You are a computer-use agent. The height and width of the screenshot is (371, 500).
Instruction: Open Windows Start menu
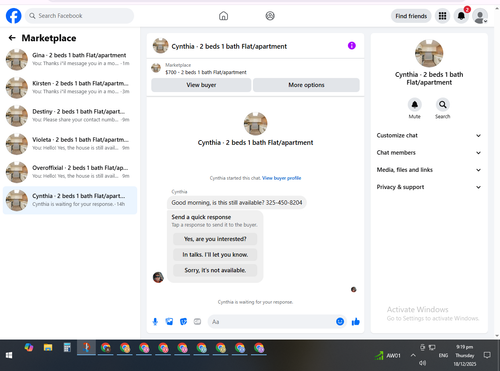pos(9,355)
